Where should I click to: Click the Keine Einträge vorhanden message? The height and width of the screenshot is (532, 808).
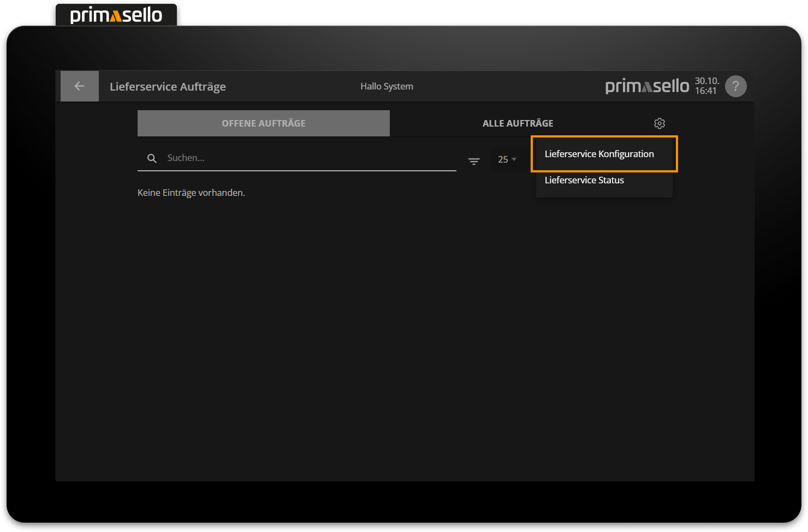191,193
